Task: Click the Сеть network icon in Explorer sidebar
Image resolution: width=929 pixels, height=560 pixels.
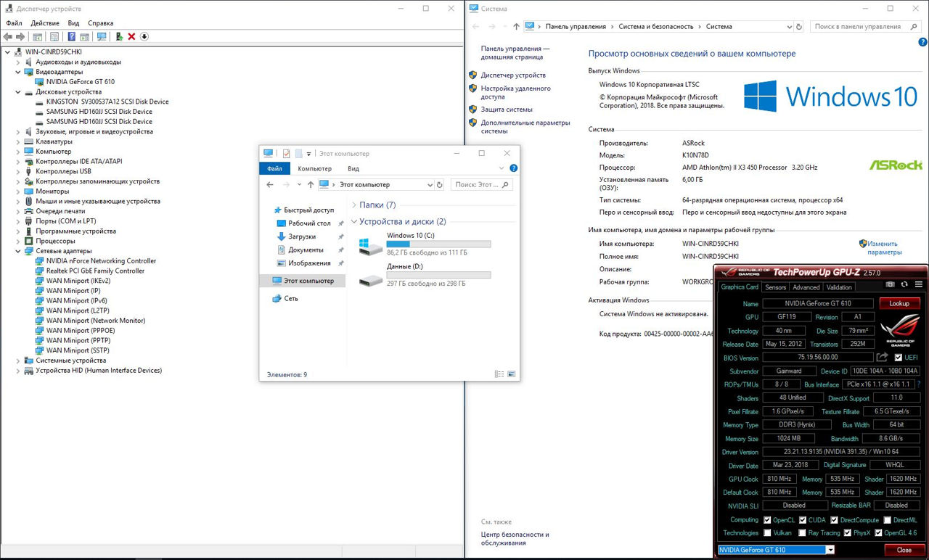Action: 278,298
